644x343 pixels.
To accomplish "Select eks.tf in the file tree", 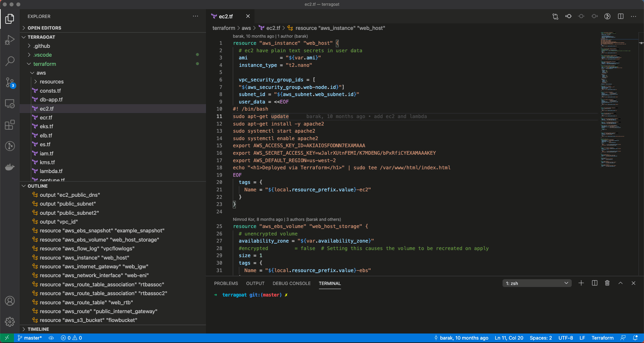I will 46,126.
